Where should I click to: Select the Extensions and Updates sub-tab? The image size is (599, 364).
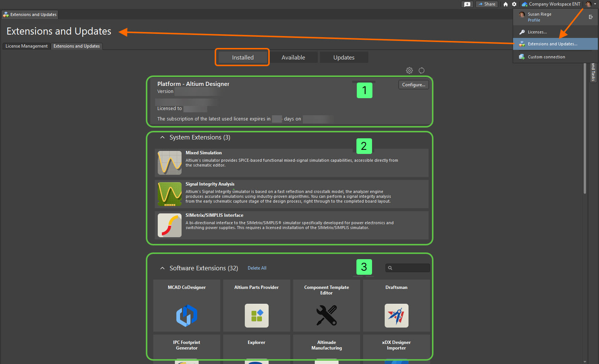point(77,46)
